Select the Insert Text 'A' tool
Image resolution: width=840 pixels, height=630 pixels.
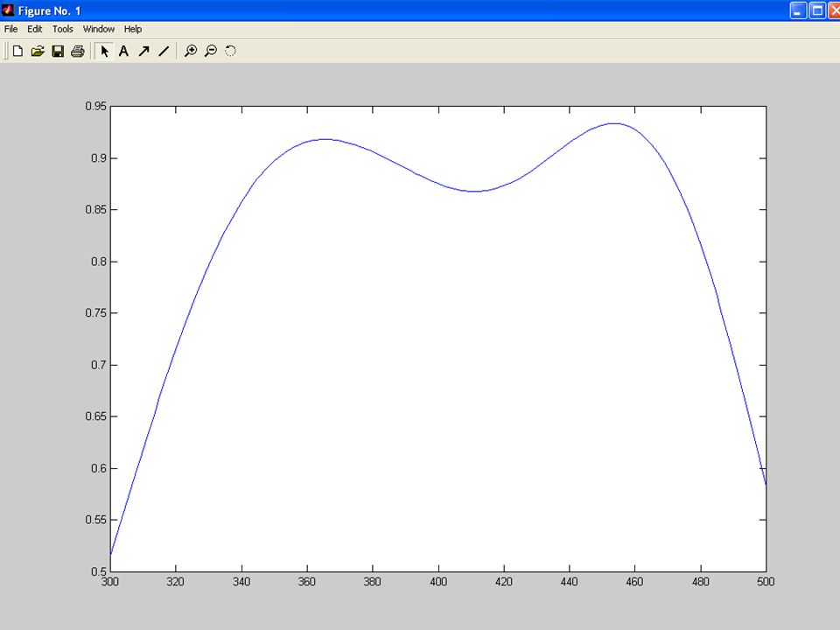pos(123,51)
